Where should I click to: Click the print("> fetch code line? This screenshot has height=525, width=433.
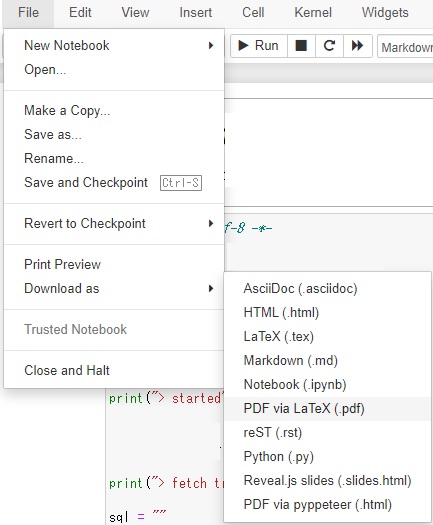[165, 483]
